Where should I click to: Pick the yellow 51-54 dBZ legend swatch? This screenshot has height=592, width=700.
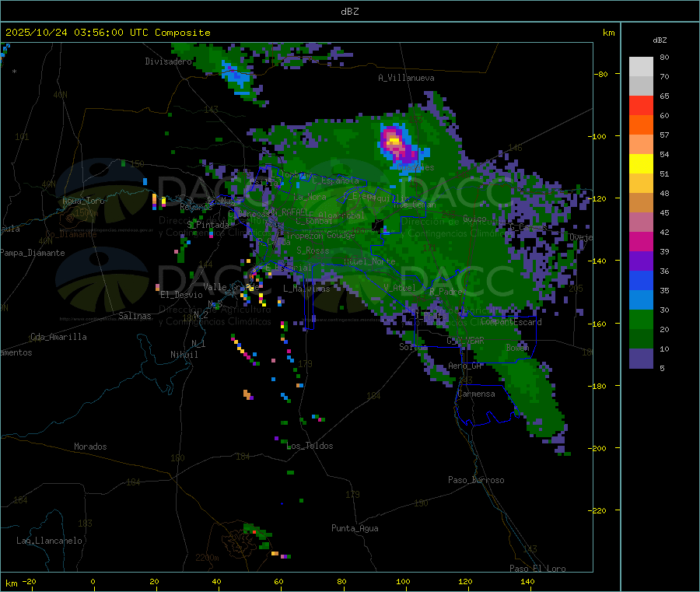coord(641,164)
